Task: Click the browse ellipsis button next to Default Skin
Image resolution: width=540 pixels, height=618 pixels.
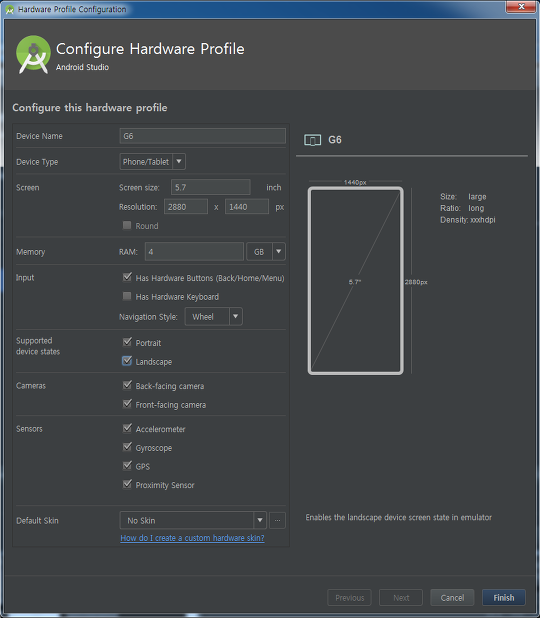Action: pyautogui.click(x=277, y=520)
